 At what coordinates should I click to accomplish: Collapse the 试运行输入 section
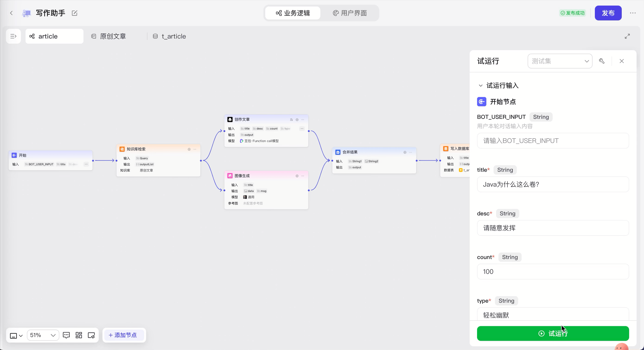(481, 86)
